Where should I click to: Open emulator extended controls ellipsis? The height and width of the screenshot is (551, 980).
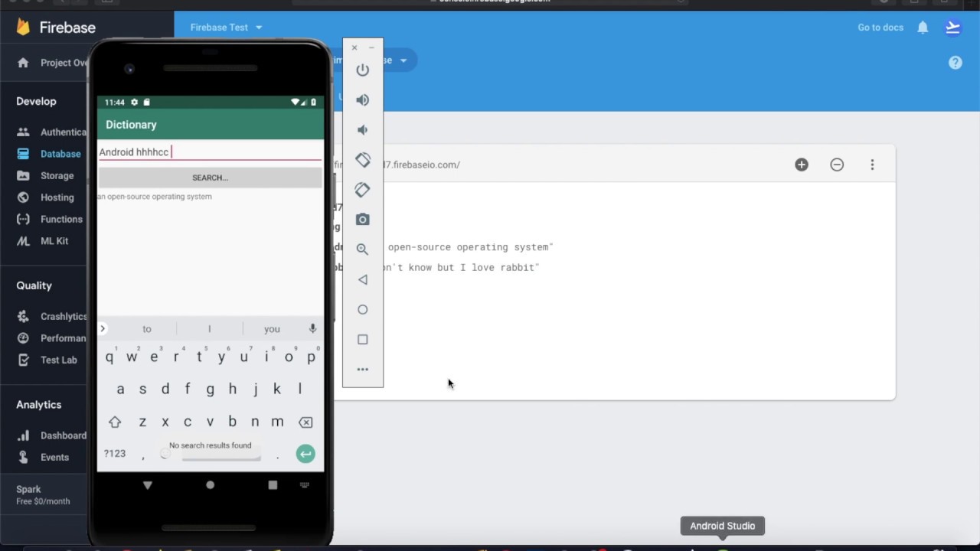click(363, 370)
